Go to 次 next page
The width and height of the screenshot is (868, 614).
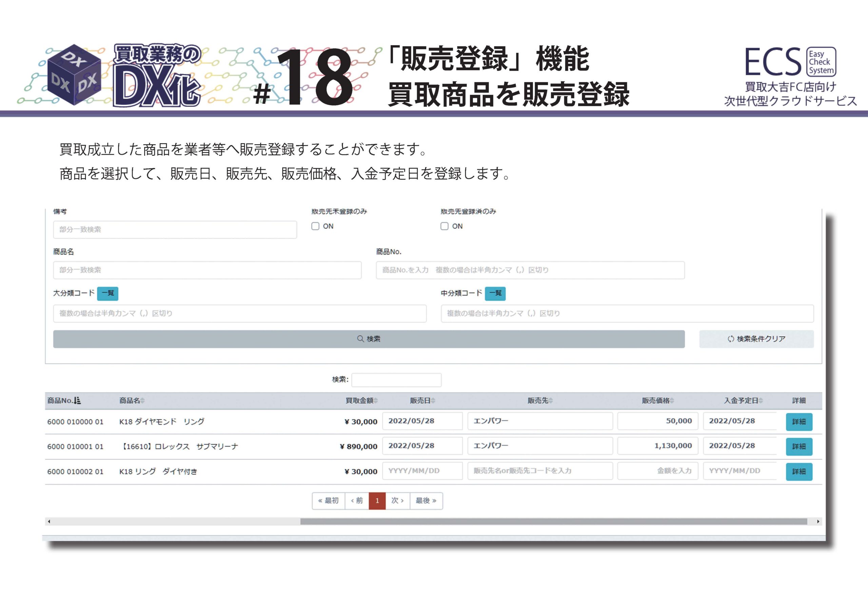click(x=397, y=500)
